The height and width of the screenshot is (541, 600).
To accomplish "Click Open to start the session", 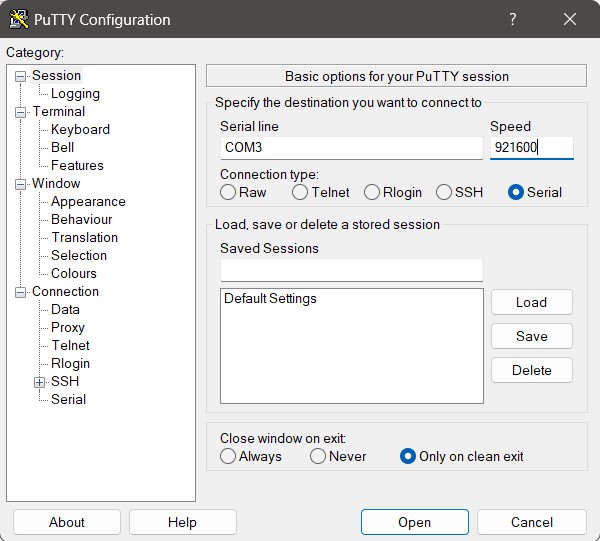I will click(x=414, y=522).
